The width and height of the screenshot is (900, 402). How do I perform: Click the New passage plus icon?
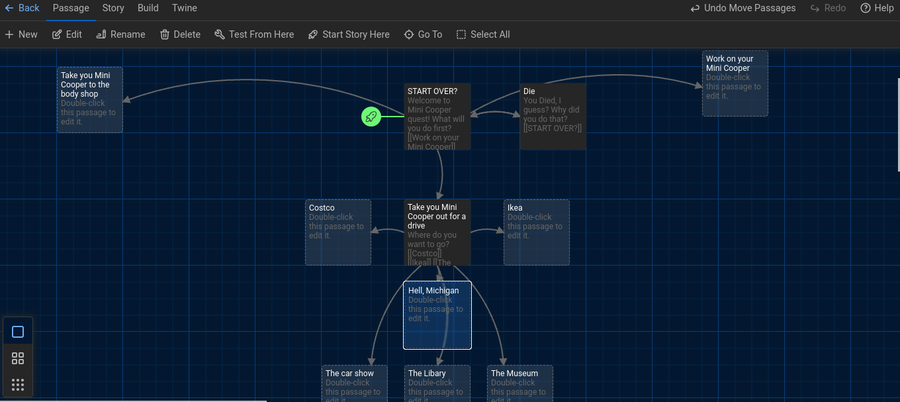(x=10, y=34)
